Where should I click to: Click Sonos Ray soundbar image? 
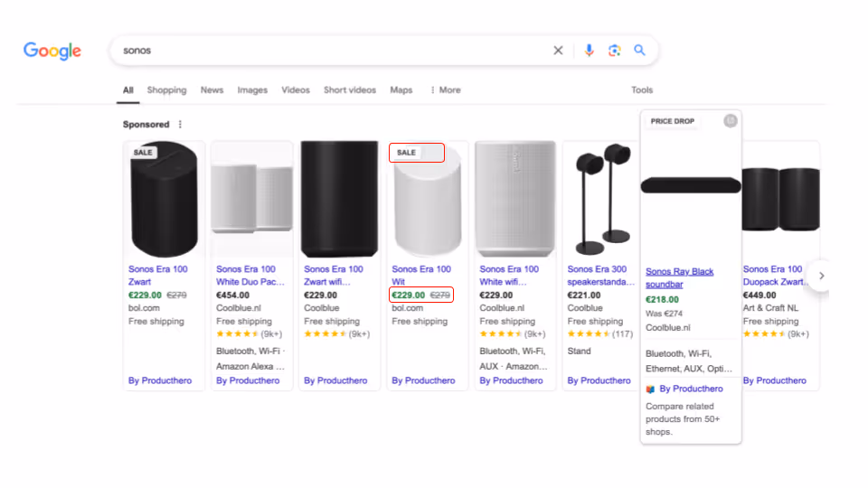click(691, 185)
